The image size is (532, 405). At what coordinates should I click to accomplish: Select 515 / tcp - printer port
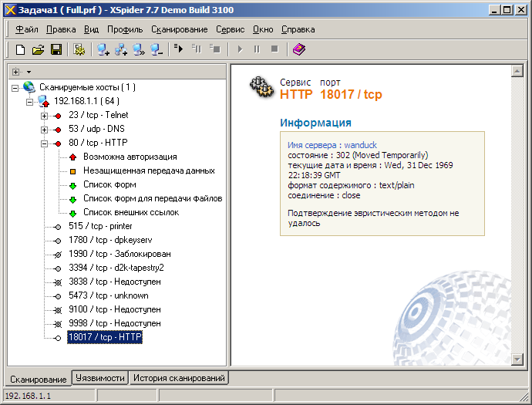[x=100, y=226]
